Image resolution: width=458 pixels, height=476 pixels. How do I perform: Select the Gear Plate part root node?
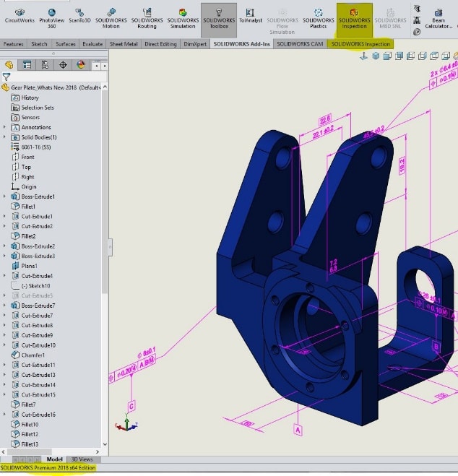click(51, 87)
